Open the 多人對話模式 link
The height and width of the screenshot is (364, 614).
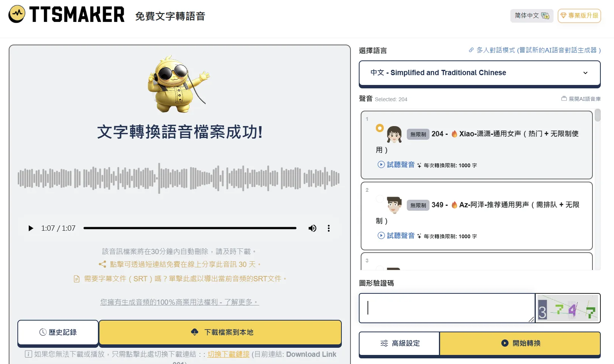[x=535, y=50]
